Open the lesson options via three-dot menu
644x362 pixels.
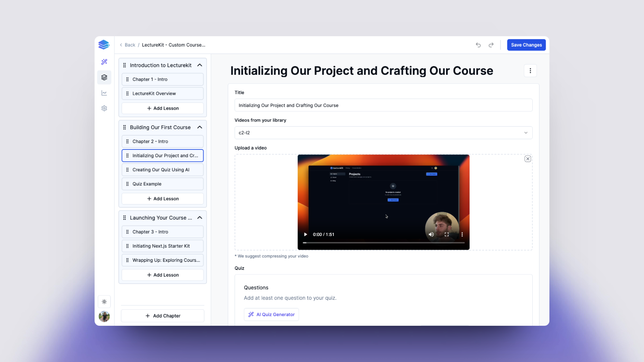coord(530,70)
